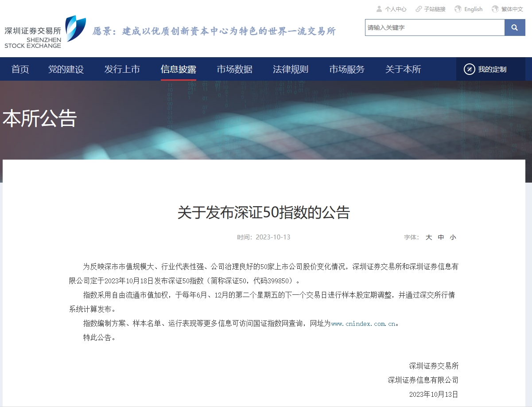532x407 pixels.
Task: Open 我的定制 customization button
Action: [x=490, y=69]
